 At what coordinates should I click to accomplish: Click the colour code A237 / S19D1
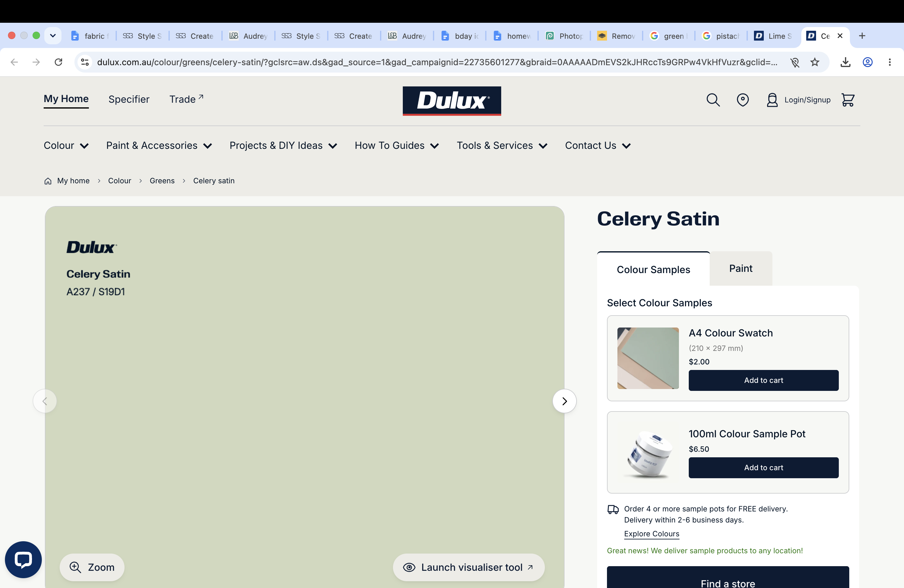[x=96, y=292]
